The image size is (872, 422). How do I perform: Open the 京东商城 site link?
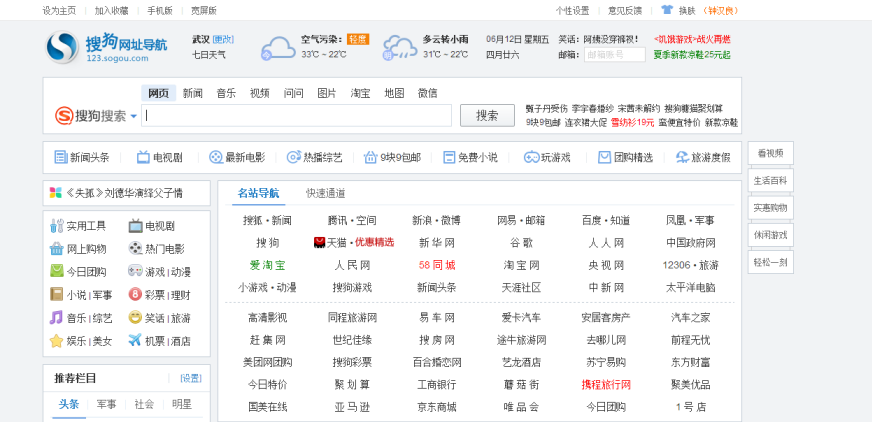tap(436, 407)
